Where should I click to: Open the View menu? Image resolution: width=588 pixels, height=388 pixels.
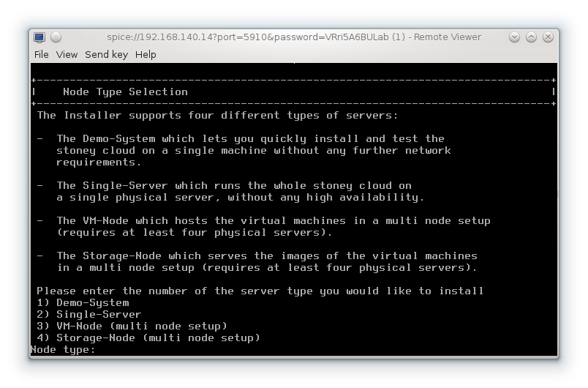(x=67, y=54)
